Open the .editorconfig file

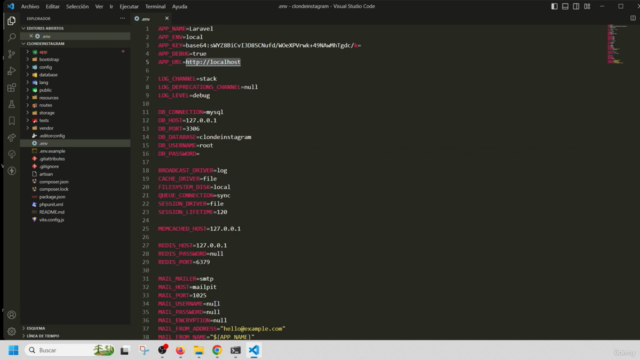52,136
